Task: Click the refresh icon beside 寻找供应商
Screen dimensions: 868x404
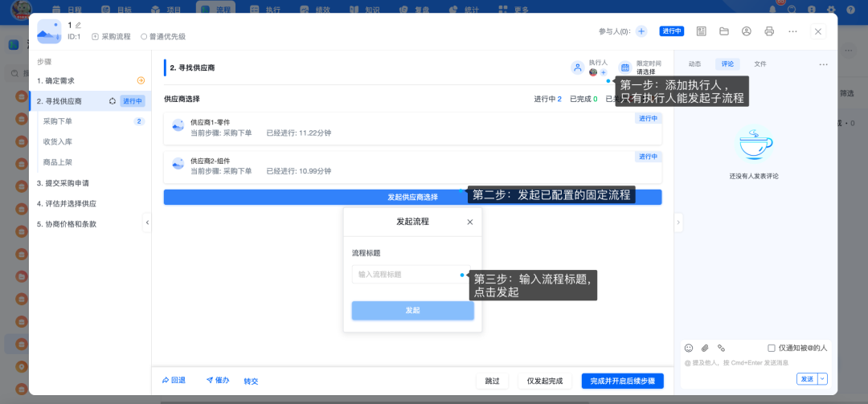Action: point(113,101)
